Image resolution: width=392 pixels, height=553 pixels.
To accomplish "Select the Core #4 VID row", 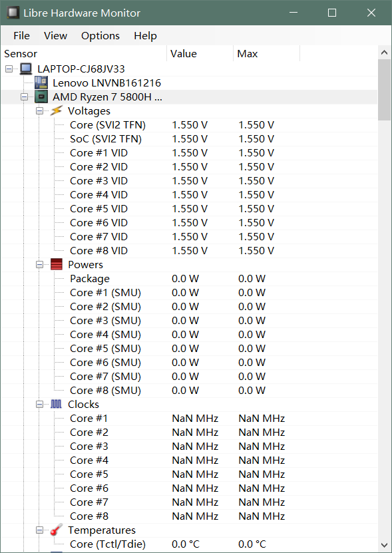I will tap(189, 195).
